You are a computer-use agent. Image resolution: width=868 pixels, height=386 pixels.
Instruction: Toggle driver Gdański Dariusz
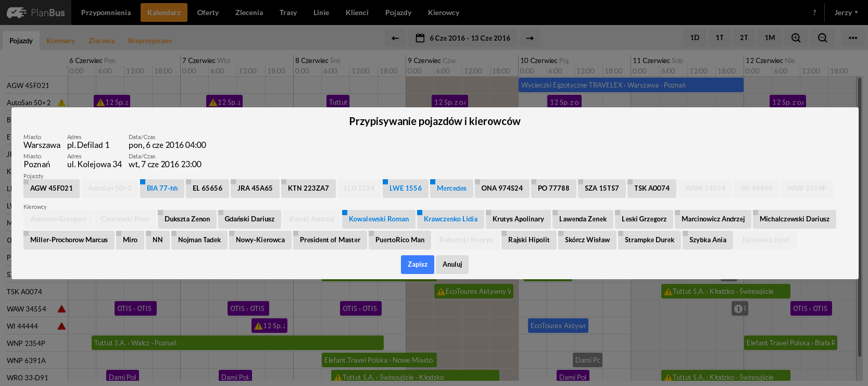249,219
